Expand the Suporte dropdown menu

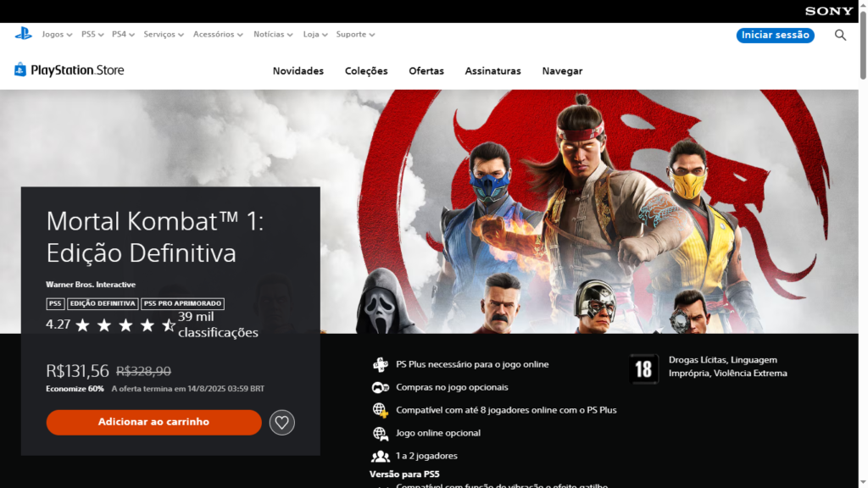pos(355,34)
